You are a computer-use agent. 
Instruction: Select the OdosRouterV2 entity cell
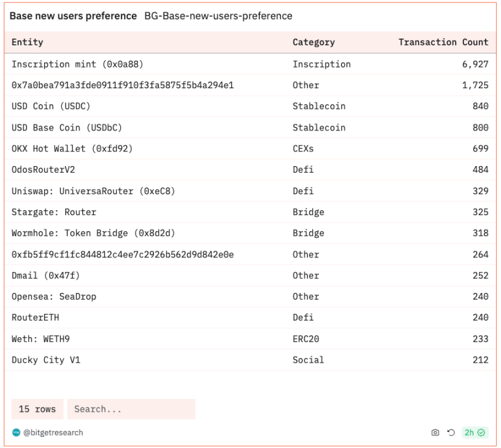43,170
